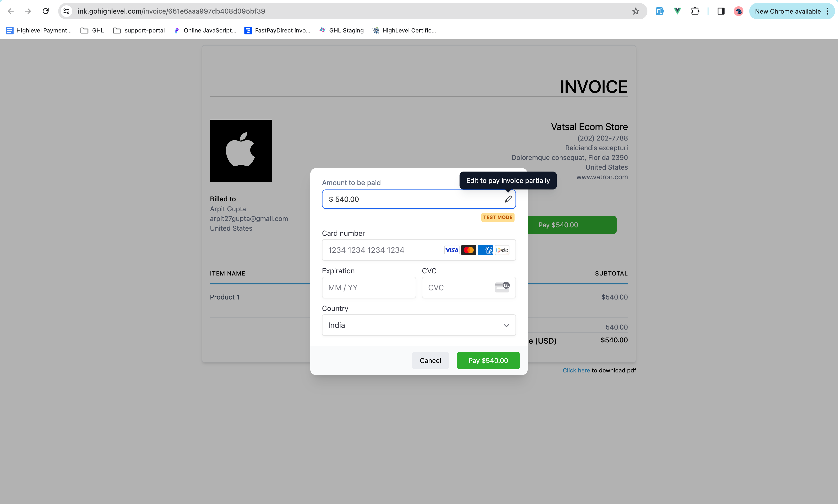The height and width of the screenshot is (504, 838).
Task: Open the Chrome profile avatar
Action: pos(738,11)
